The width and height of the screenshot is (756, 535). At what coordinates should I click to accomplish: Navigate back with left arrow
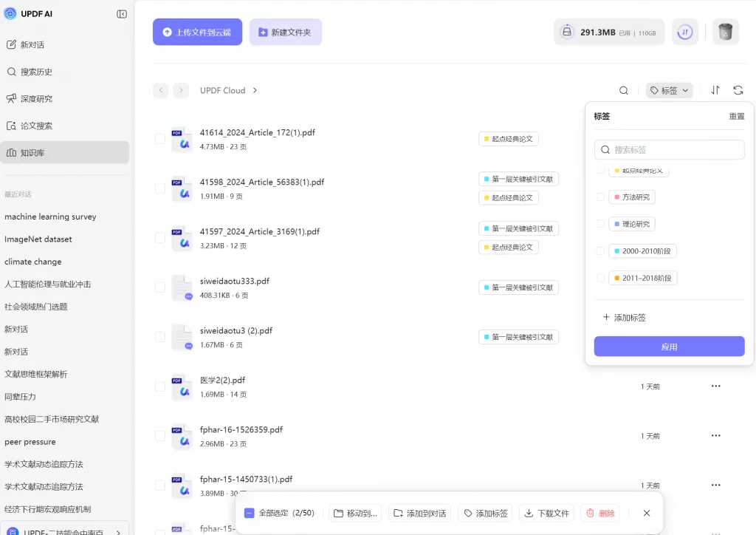point(160,90)
